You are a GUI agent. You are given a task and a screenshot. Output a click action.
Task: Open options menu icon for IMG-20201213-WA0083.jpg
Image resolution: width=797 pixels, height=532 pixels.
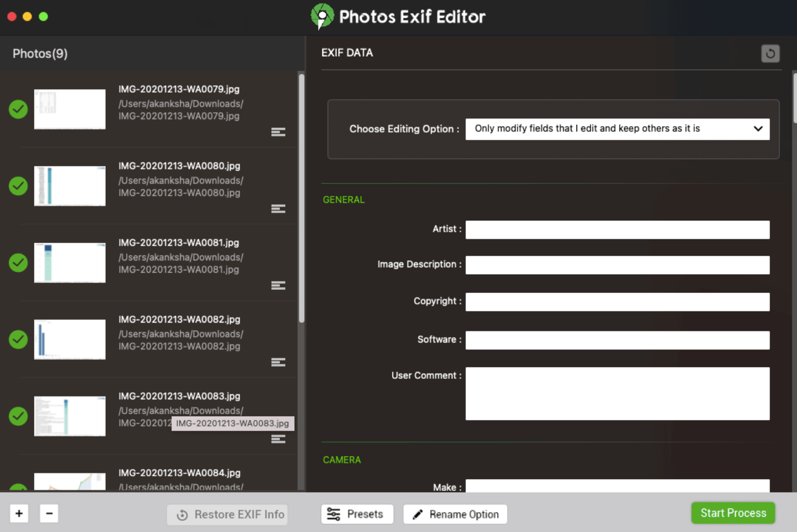point(278,439)
